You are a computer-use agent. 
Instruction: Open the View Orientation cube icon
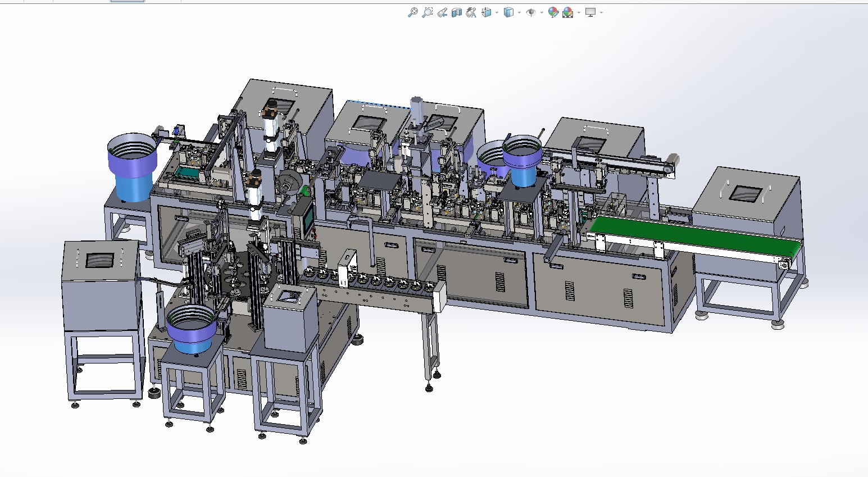pos(487,12)
